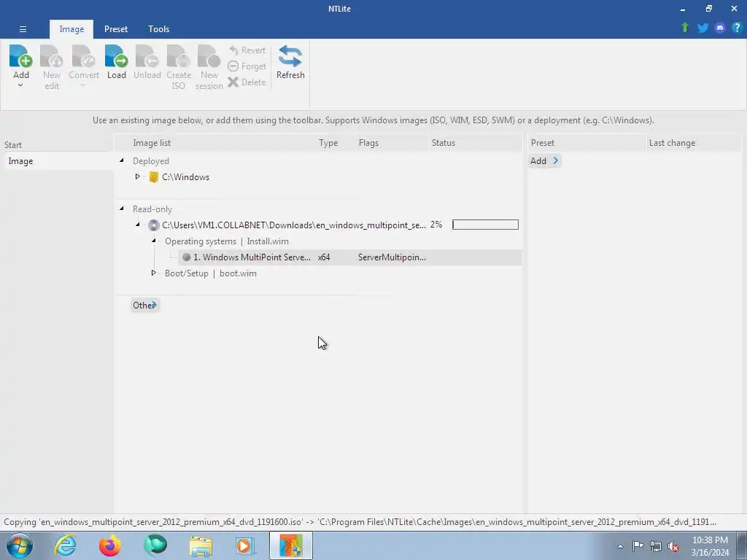The width and height of the screenshot is (747, 560).
Task: Click the muted volume tray icon
Action: point(673,546)
